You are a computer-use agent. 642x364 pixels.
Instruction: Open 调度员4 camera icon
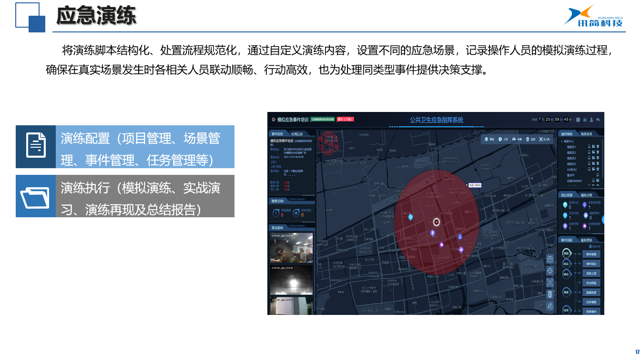tap(598, 163)
